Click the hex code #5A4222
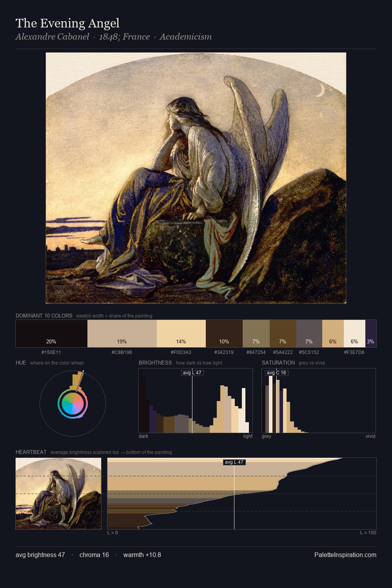Screen dimensions: 392x588 tap(283, 352)
